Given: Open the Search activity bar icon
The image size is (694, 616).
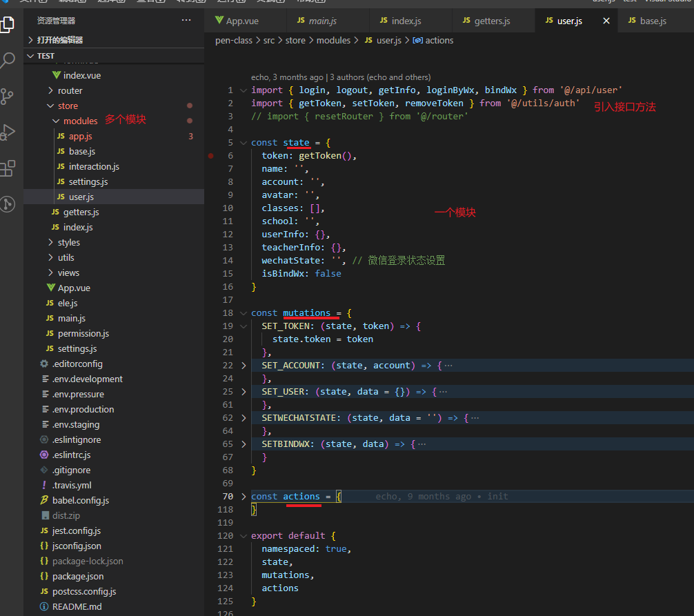Looking at the screenshot, I should [x=7, y=61].
